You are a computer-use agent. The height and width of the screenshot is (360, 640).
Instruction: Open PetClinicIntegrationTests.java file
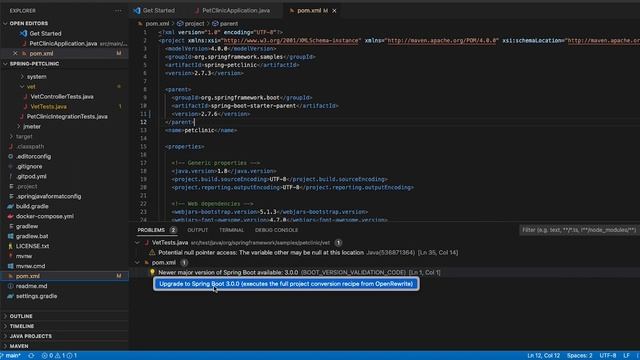point(67,117)
